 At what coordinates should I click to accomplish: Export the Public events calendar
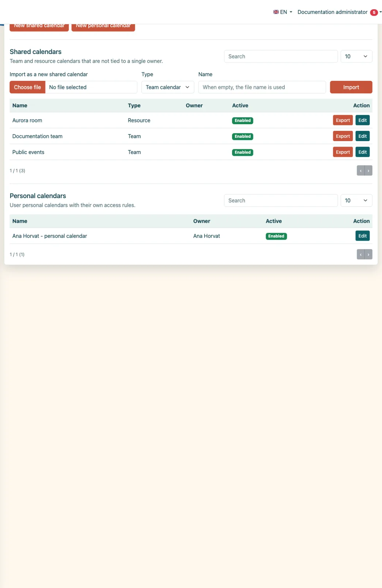coord(343,152)
